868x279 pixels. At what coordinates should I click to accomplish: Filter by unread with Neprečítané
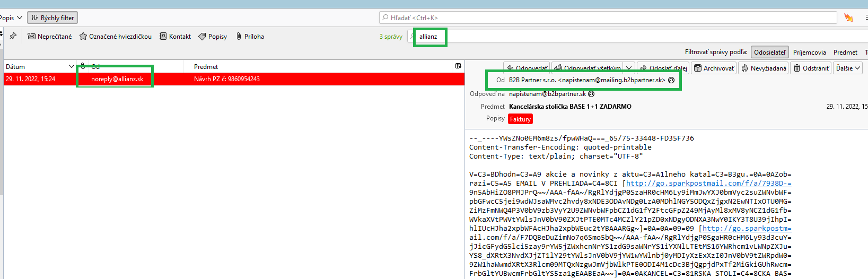point(50,37)
